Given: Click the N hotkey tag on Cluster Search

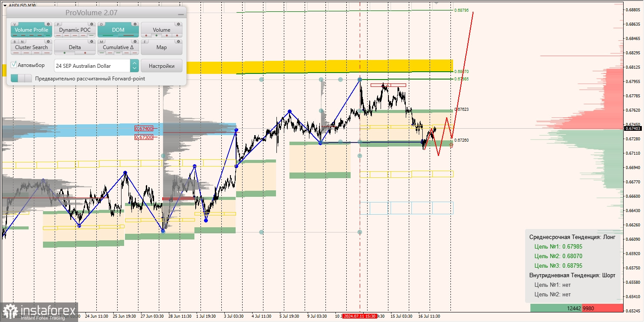Looking at the screenshot, I should click(22, 42).
